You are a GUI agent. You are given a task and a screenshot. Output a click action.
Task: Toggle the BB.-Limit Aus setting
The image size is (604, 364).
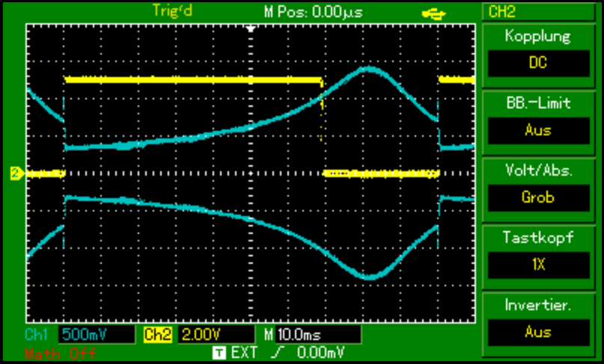537,130
